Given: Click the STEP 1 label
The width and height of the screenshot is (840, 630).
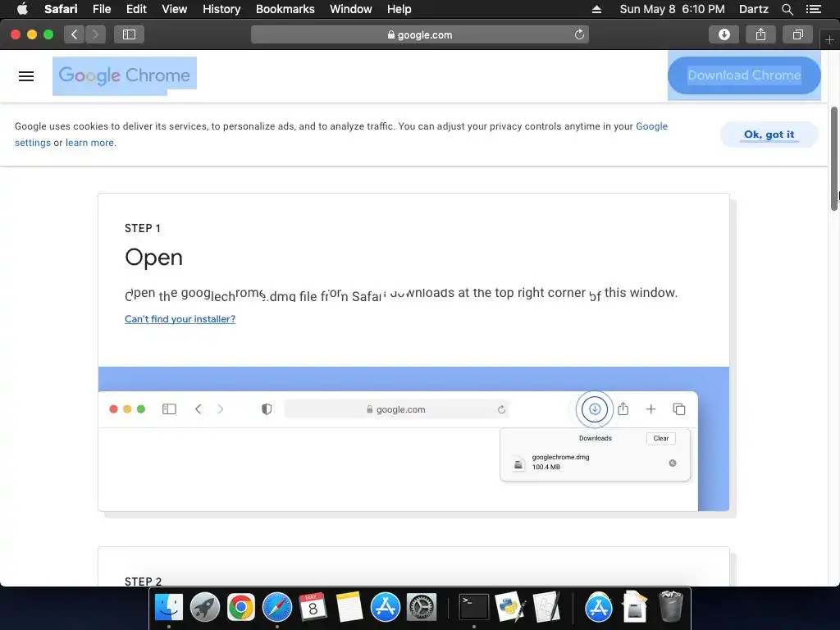Looking at the screenshot, I should click(143, 229).
